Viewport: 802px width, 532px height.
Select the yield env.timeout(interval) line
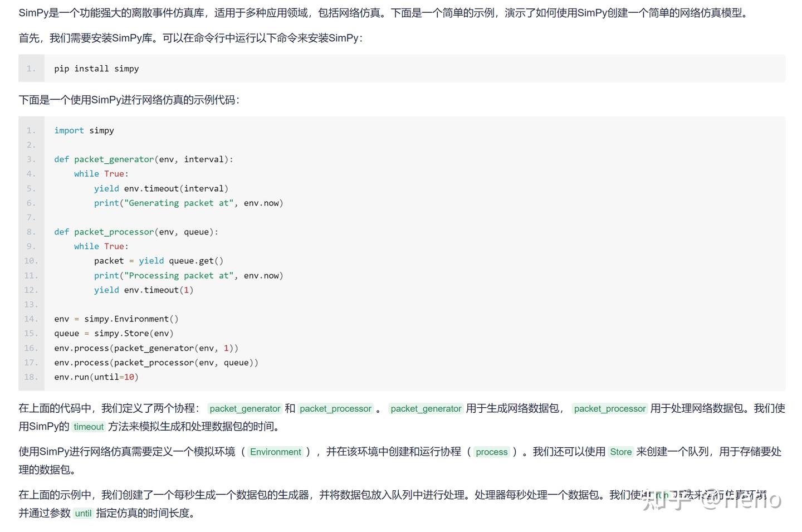[x=161, y=188]
